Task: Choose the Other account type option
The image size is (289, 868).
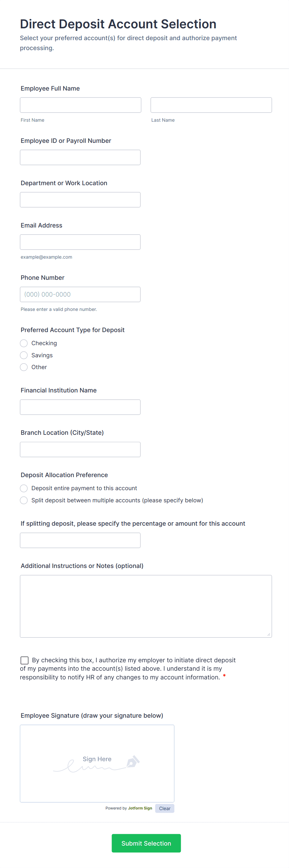Action: (x=24, y=367)
